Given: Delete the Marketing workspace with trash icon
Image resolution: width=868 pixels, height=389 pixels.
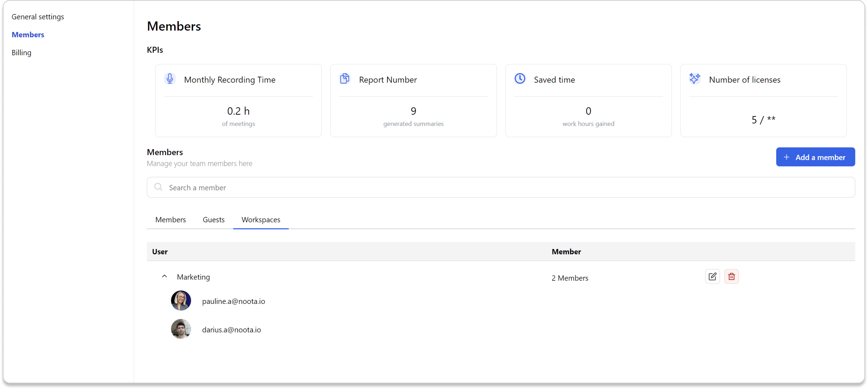Looking at the screenshot, I should click(x=731, y=277).
